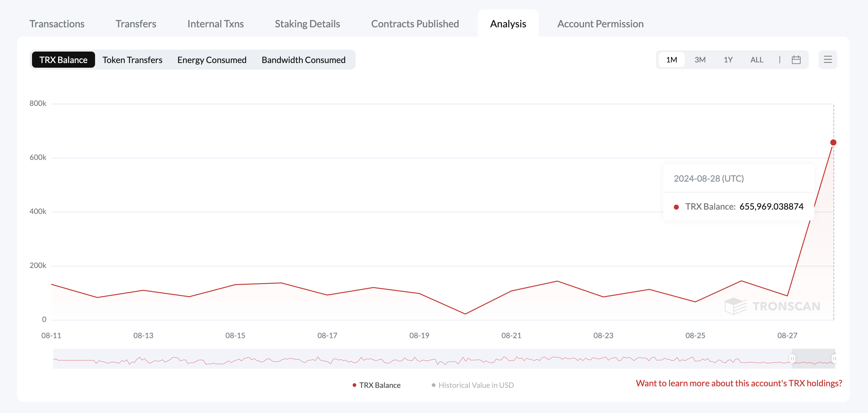Screen dimensions: 868x413
Task: Select the Analysis tab
Action: 508,24
